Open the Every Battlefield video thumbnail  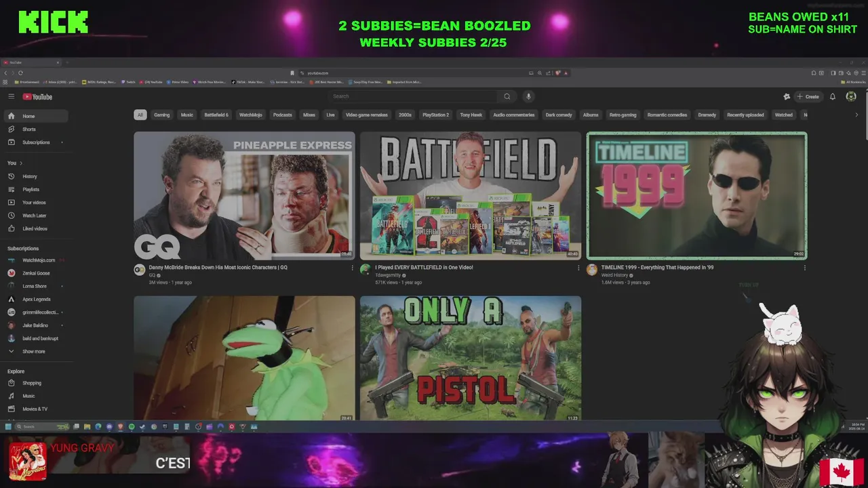coord(471,196)
